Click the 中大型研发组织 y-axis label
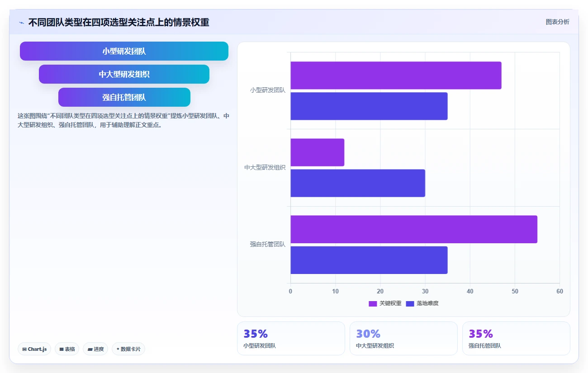This screenshot has width=588, height=373. pyautogui.click(x=265, y=167)
